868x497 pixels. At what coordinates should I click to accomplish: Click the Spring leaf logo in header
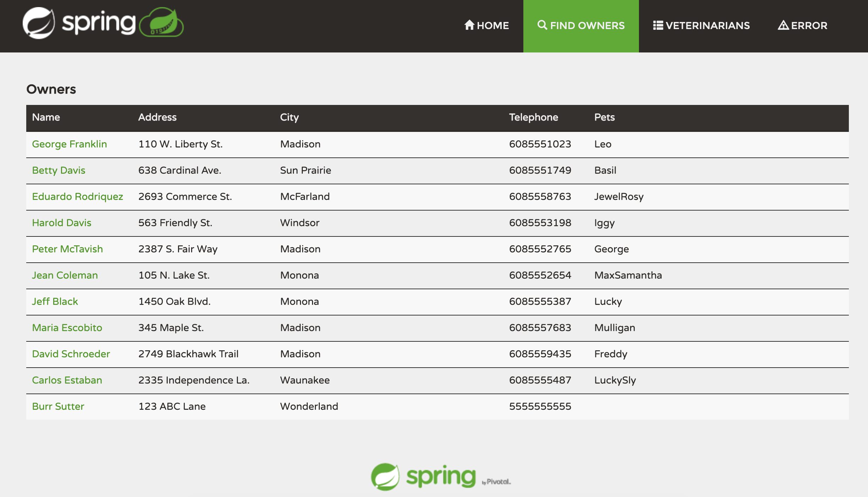click(x=39, y=23)
